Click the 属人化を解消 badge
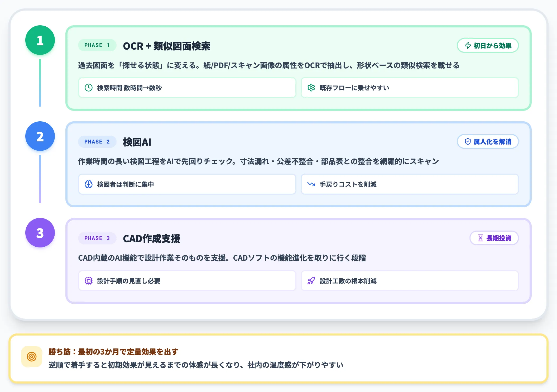Viewport: 557px width, 392px height. (x=488, y=142)
